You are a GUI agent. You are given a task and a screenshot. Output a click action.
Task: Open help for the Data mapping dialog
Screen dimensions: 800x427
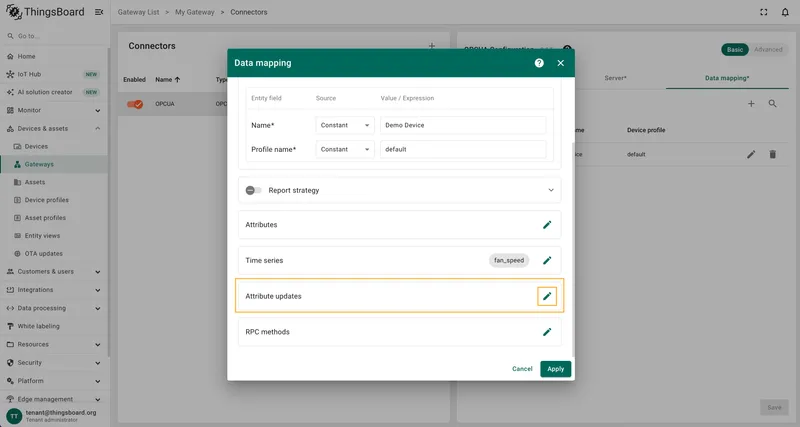[x=539, y=63]
